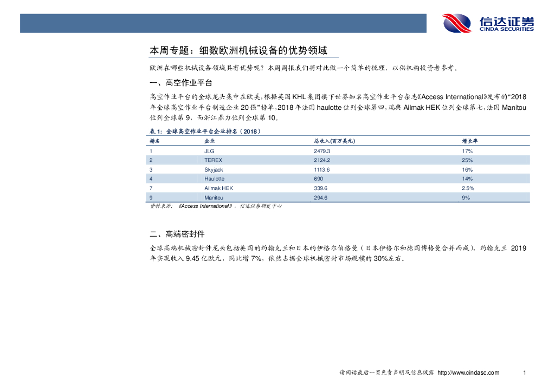Click growth rate 14%
The height and width of the screenshot is (392, 555).
coord(467,179)
